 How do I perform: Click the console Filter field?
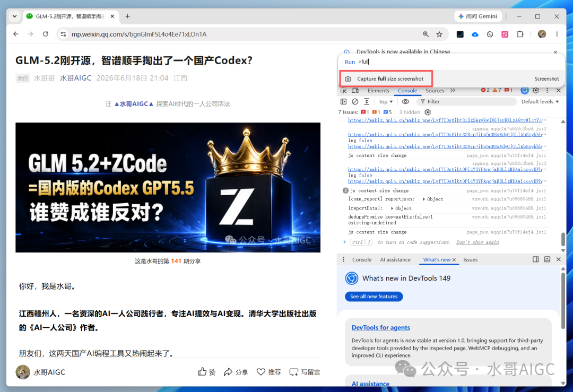point(467,101)
